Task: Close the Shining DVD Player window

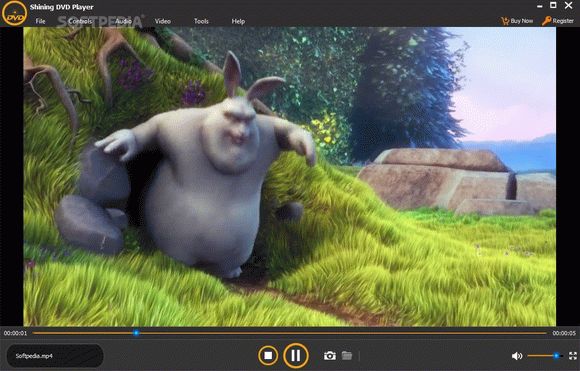Action: click(x=569, y=5)
